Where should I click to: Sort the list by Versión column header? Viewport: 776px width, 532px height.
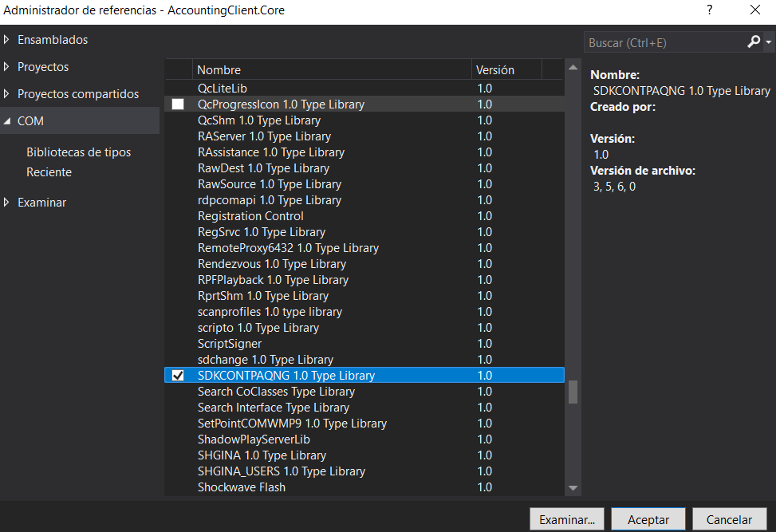506,69
